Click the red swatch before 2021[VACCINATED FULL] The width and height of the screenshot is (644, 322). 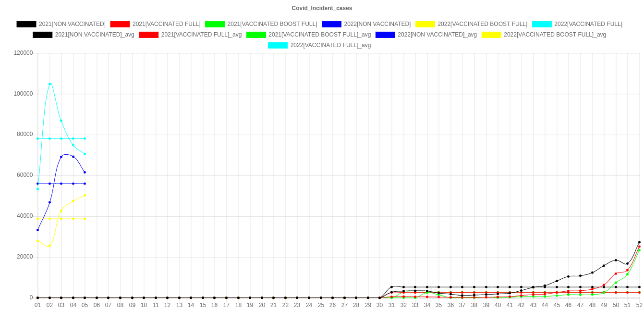[x=120, y=24]
